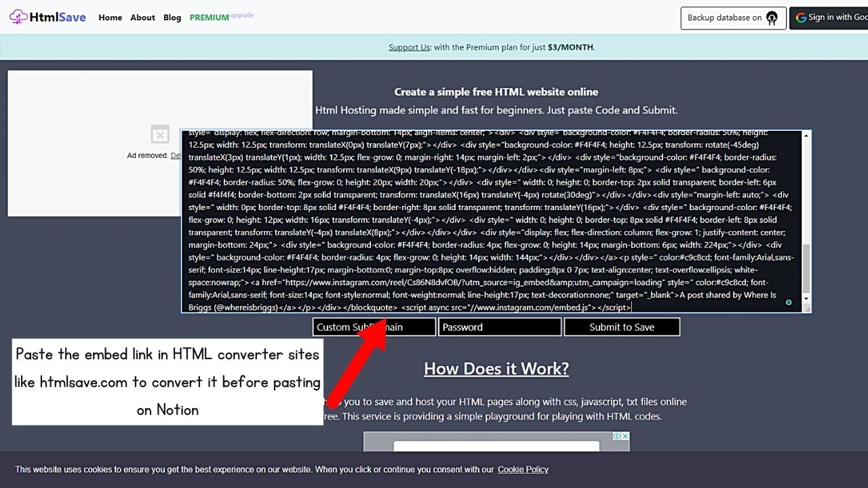Click the Support Us link
The width and height of the screenshot is (868, 488).
click(x=409, y=47)
